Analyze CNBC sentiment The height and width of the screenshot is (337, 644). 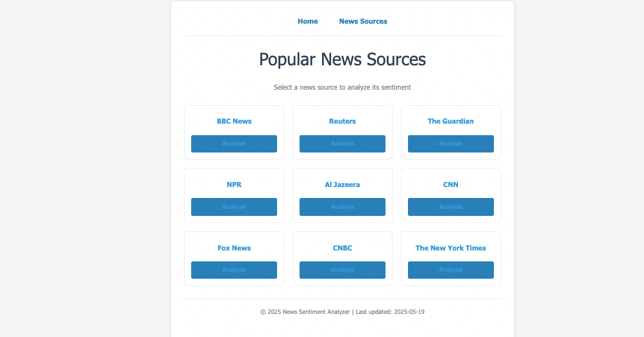pyautogui.click(x=343, y=270)
